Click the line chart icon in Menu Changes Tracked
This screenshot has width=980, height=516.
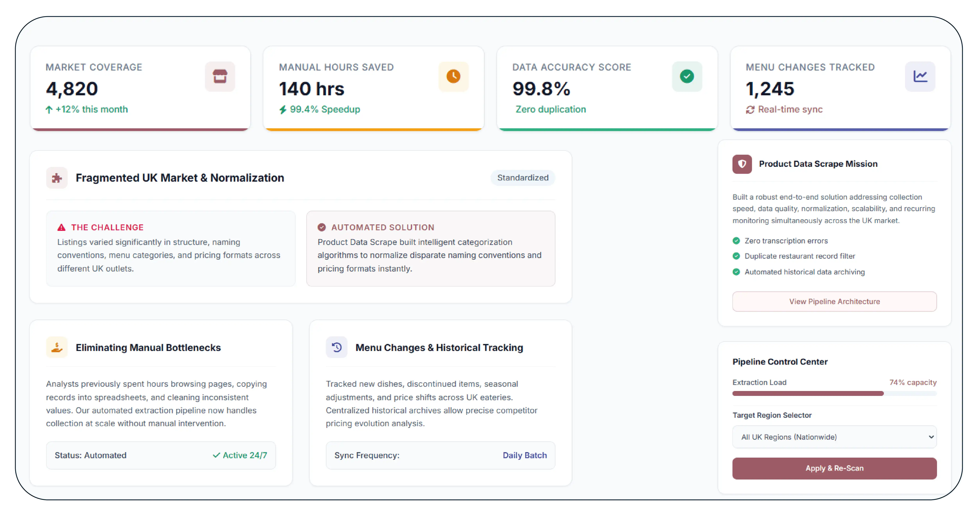point(920,76)
